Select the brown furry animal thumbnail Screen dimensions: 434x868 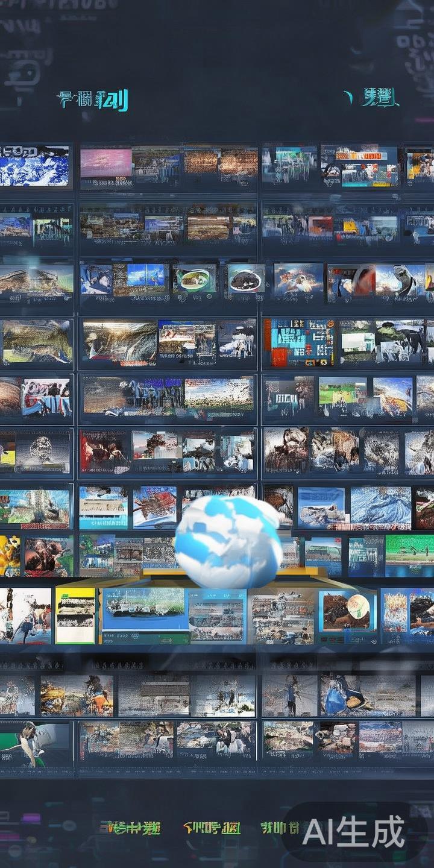pyautogui.click(x=286, y=450)
